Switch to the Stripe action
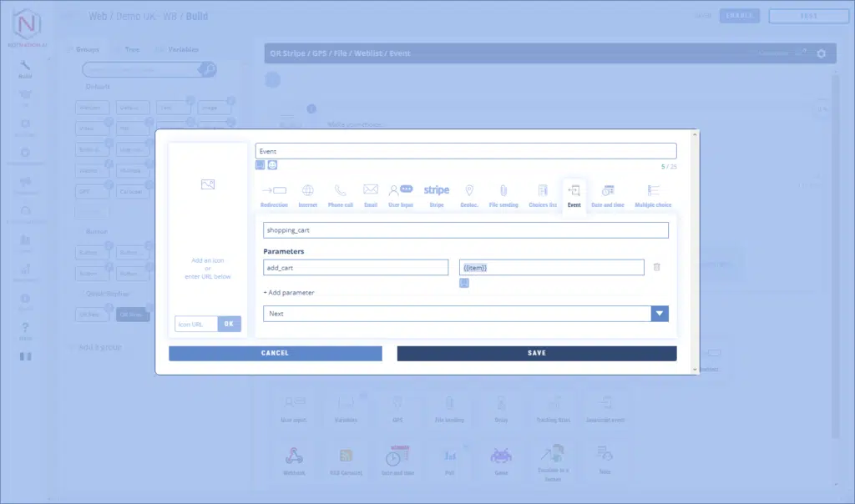855x504 pixels. click(x=436, y=194)
